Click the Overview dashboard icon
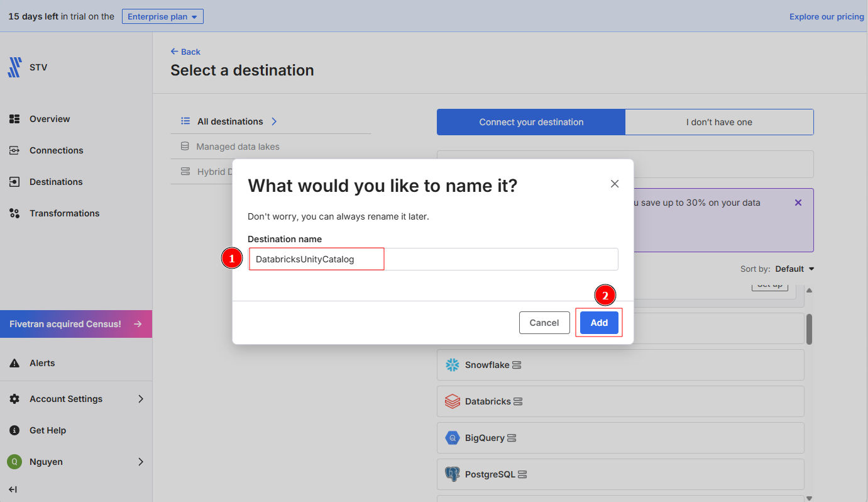The image size is (868, 502). click(14, 119)
